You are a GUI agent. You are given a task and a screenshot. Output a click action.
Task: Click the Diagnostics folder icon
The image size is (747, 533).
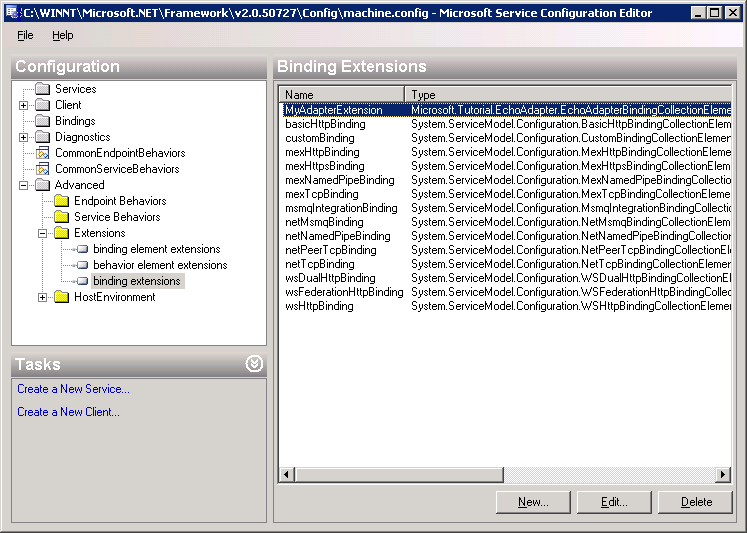43,137
